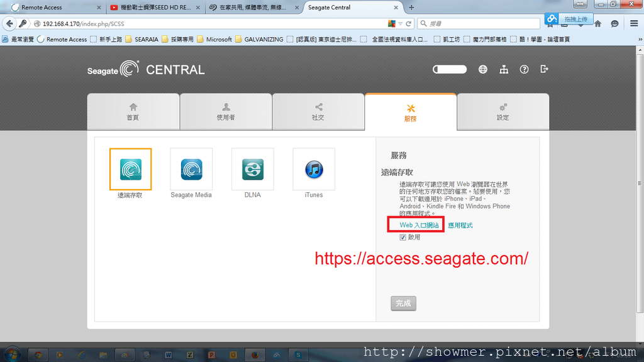Select the 服務 services tab
This screenshot has height=362, width=644.
point(410,112)
